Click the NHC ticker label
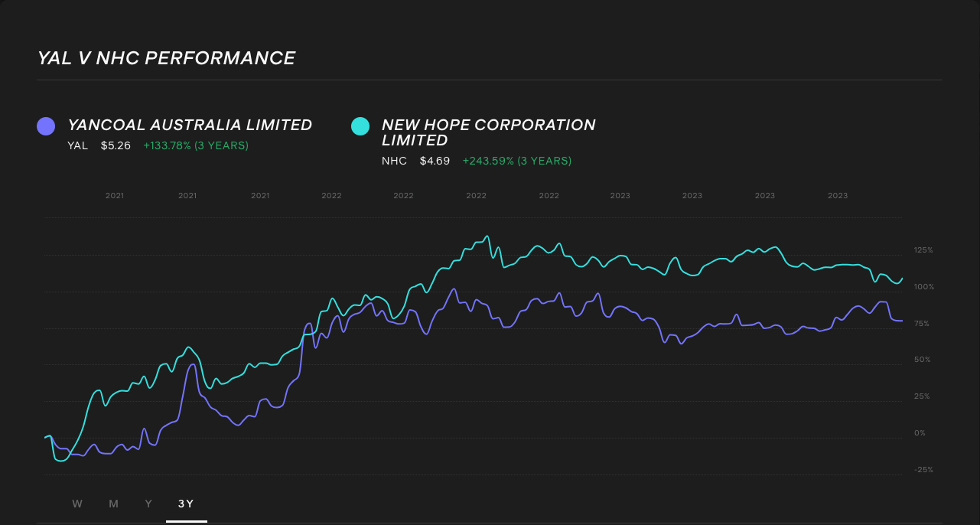980x525 pixels. point(394,161)
